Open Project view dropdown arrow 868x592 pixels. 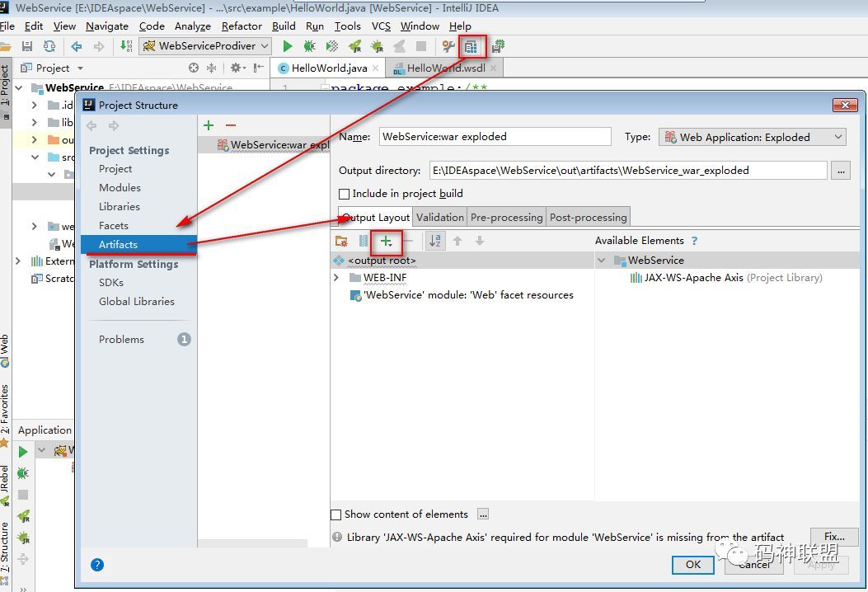(80, 68)
